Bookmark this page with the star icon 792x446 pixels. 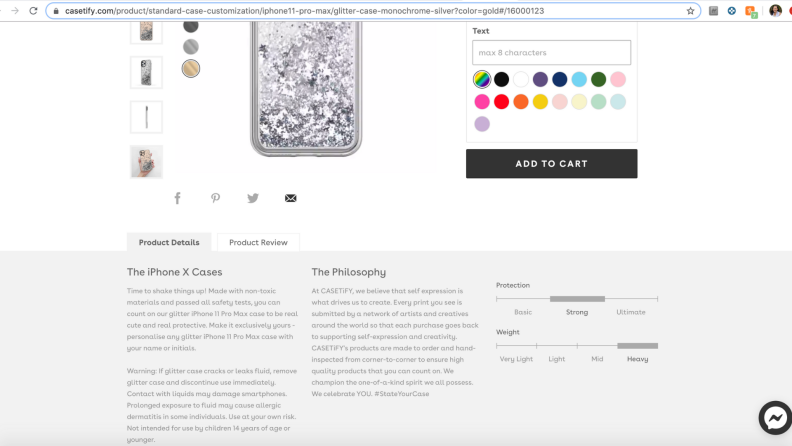point(690,11)
